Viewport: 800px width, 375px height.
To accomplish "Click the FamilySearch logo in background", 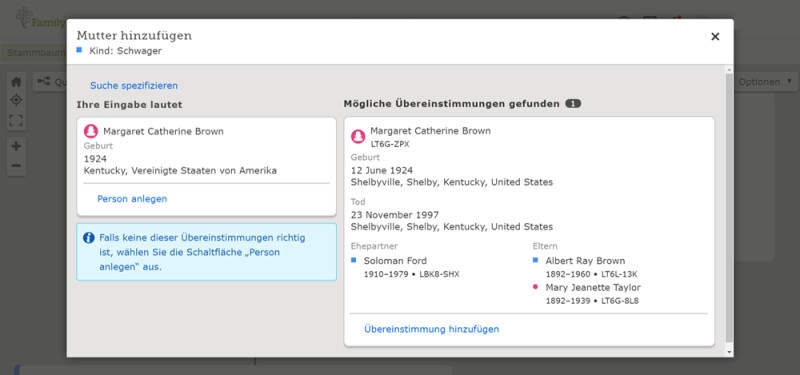I will (x=40, y=18).
